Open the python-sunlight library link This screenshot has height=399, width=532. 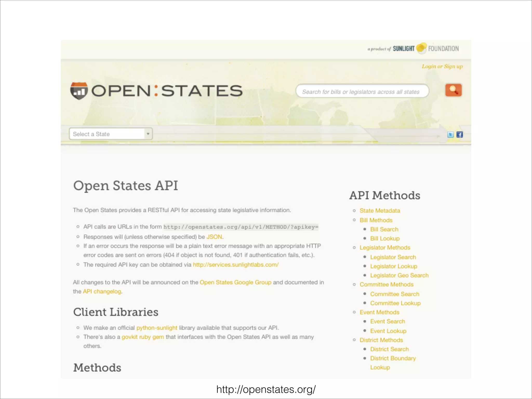coord(157,328)
